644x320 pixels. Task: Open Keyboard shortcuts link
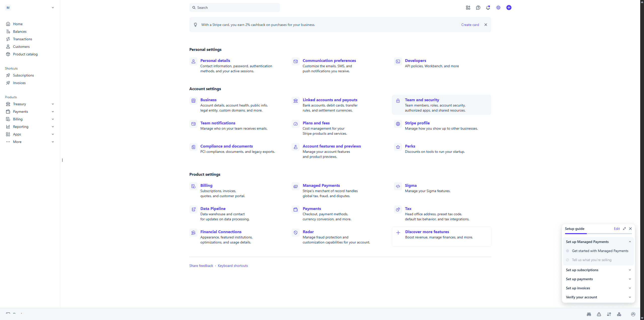point(233,266)
